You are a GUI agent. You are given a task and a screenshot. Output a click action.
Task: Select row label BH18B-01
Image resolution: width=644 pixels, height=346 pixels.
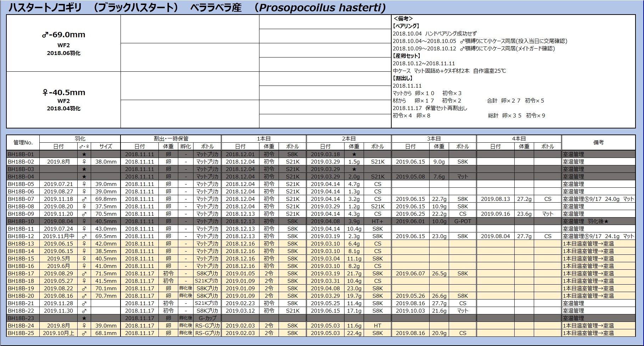pyautogui.click(x=23, y=154)
